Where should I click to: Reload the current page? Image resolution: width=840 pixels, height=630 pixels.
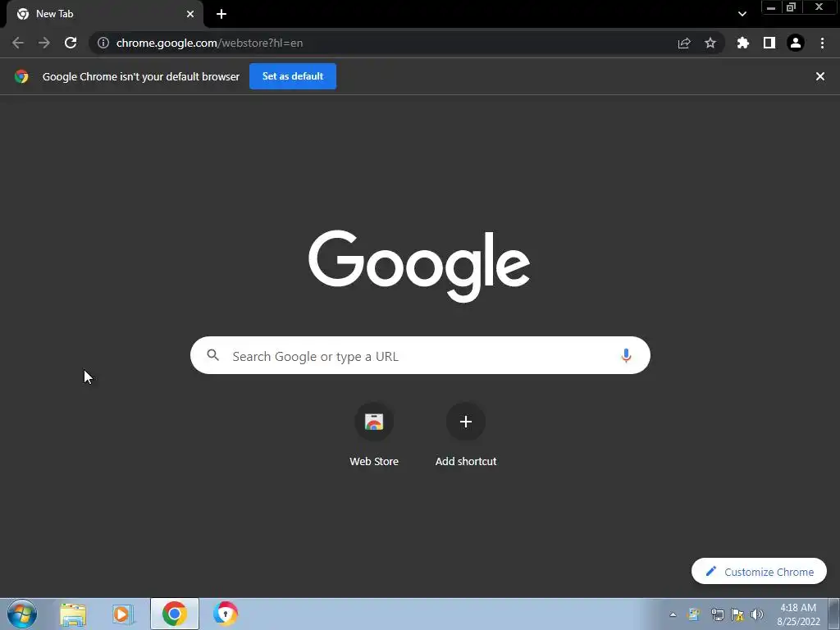coord(71,43)
